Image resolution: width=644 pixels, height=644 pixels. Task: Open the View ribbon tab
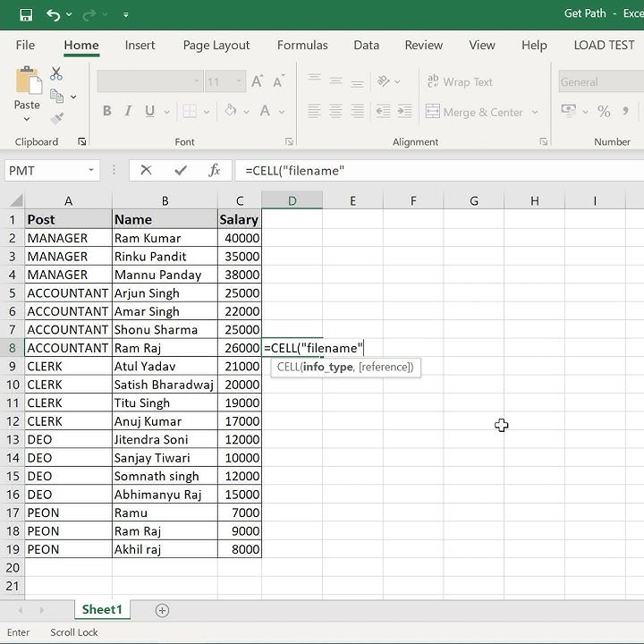tap(482, 45)
